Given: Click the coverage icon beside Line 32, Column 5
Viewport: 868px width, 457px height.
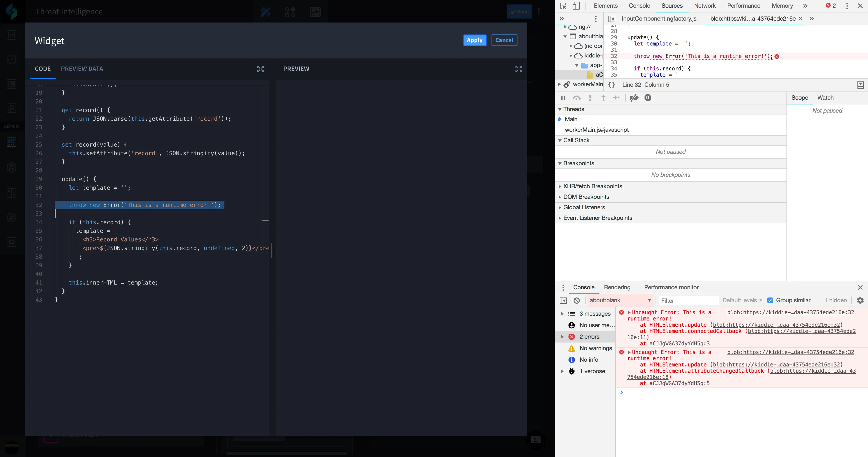Looking at the screenshot, I should [x=860, y=85].
